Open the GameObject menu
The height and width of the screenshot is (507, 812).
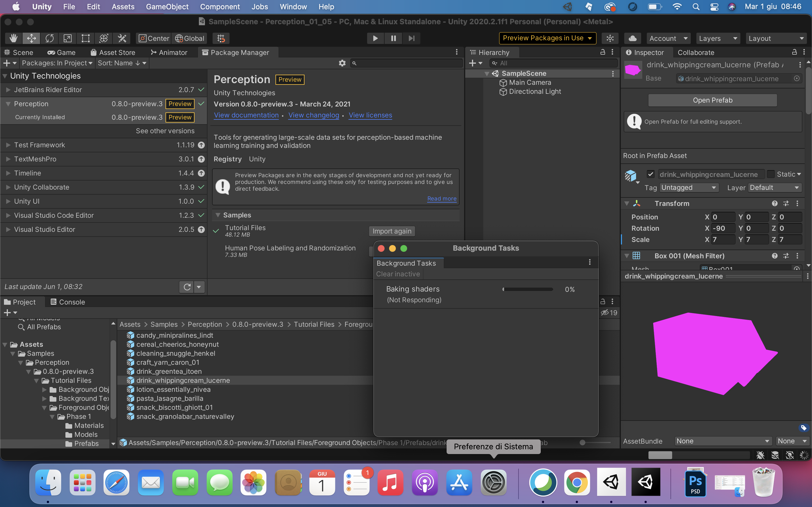(x=167, y=6)
